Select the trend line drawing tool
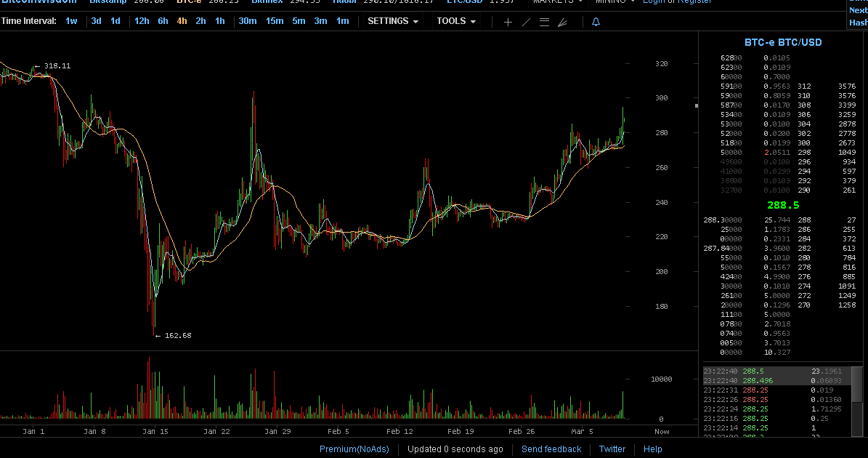 tap(526, 22)
